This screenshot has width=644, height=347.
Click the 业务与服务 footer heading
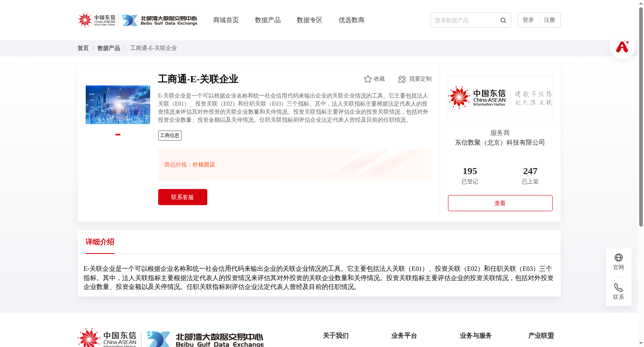(x=476, y=336)
